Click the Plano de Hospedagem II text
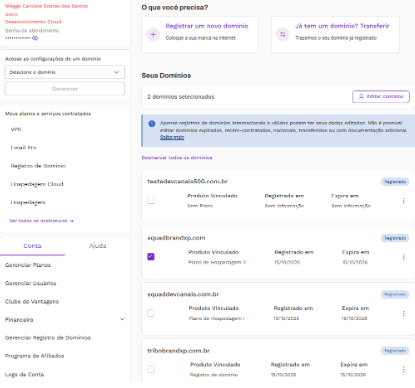 pyautogui.click(x=217, y=262)
